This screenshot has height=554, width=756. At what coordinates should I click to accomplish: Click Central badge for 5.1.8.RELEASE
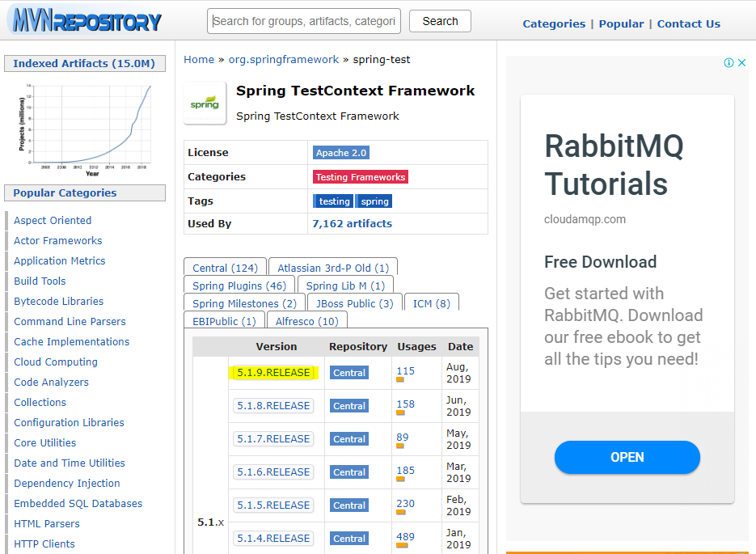pyautogui.click(x=349, y=406)
